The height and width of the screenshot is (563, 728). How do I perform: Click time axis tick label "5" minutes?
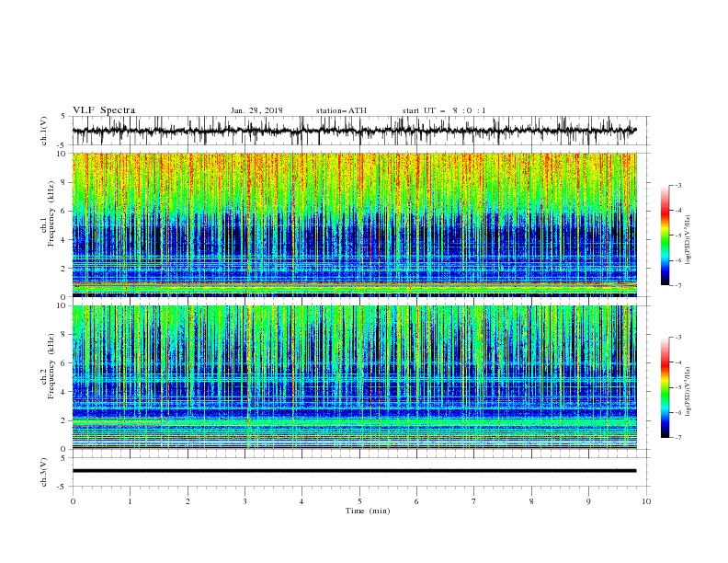click(359, 501)
